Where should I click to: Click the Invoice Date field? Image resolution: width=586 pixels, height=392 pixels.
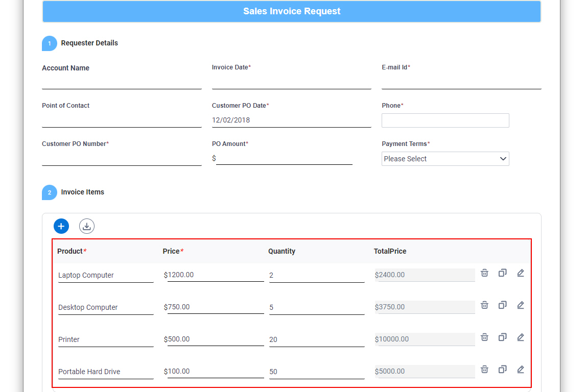[292, 82]
